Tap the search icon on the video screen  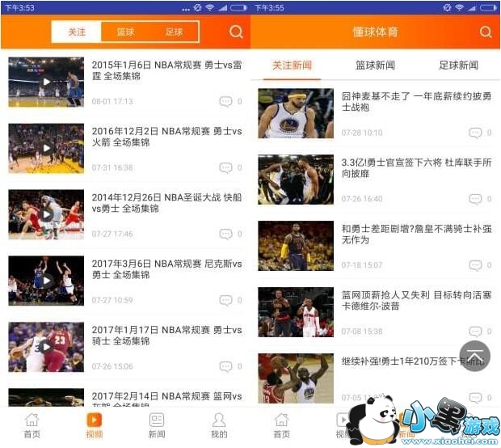[x=236, y=32]
